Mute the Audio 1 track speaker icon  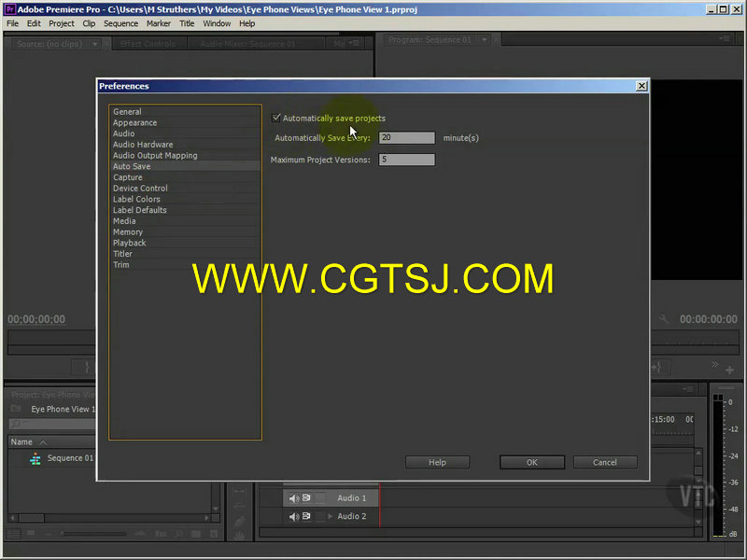pos(293,498)
